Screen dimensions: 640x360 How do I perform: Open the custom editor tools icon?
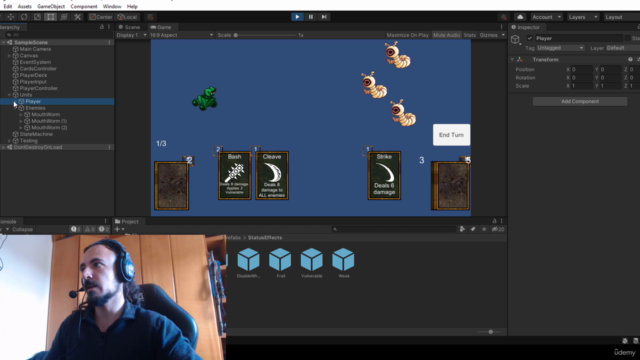tap(78, 17)
